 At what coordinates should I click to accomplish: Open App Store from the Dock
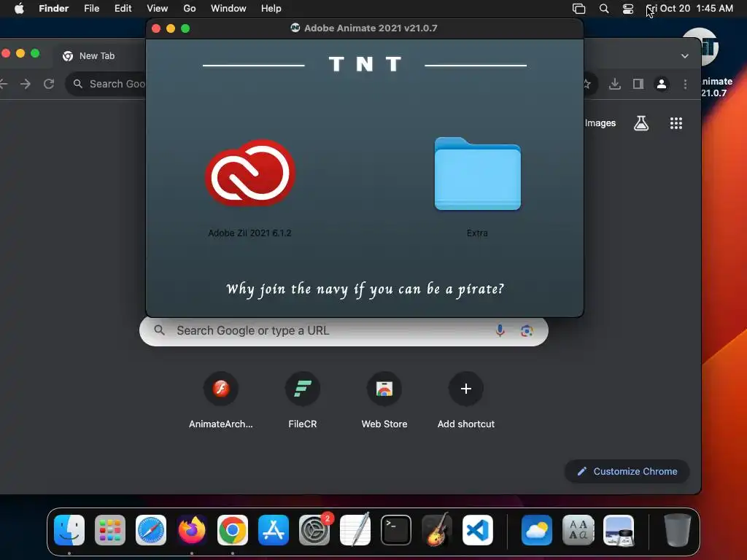coord(274,530)
